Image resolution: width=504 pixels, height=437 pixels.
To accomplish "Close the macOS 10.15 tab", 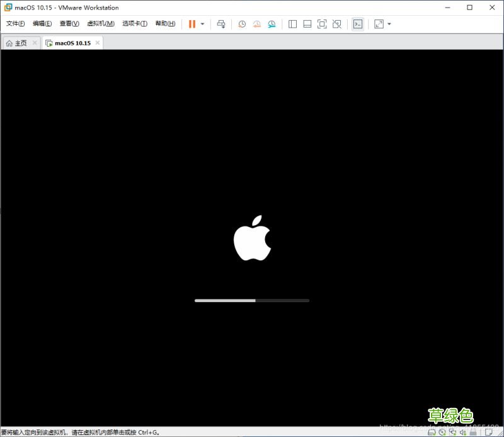I will click(x=98, y=43).
